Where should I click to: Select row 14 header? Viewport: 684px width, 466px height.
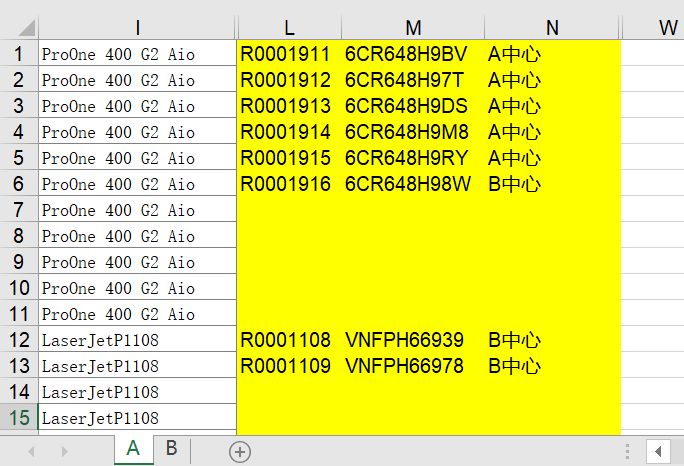tap(19, 391)
